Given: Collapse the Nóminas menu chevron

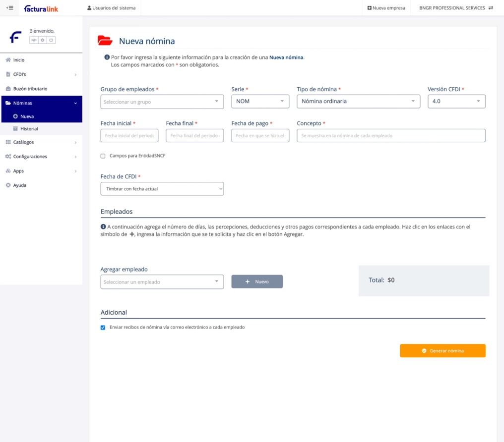Looking at the screenshot, I should click(75, 103).
